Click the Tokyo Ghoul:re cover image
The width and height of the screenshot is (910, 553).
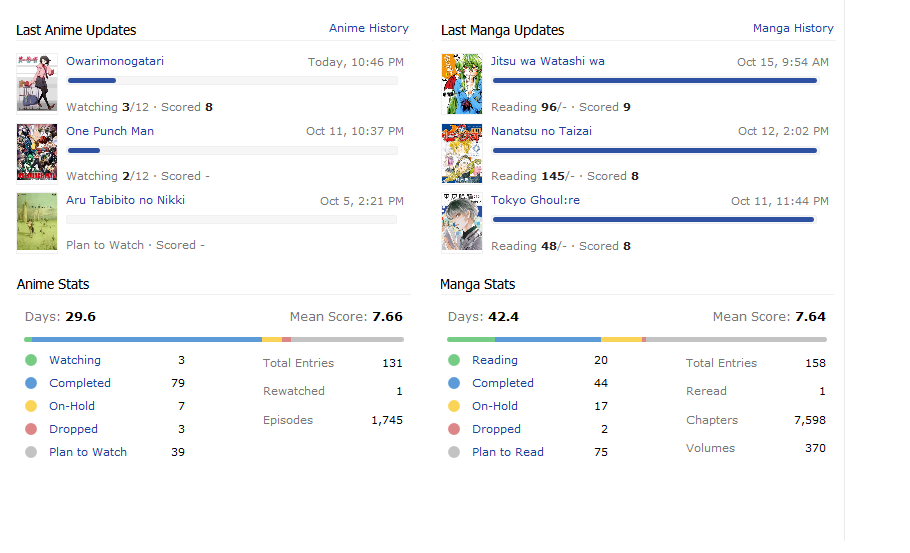[462, 221]
